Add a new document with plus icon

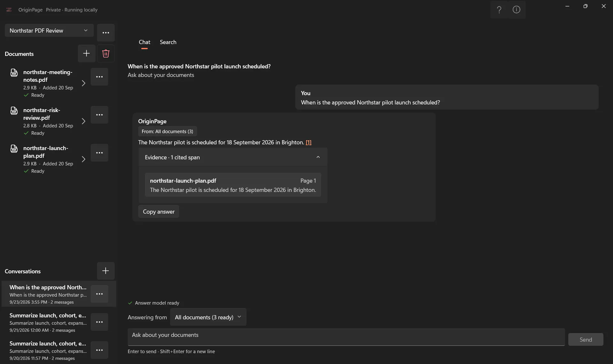pyautogui.click(x=87, y=53)
